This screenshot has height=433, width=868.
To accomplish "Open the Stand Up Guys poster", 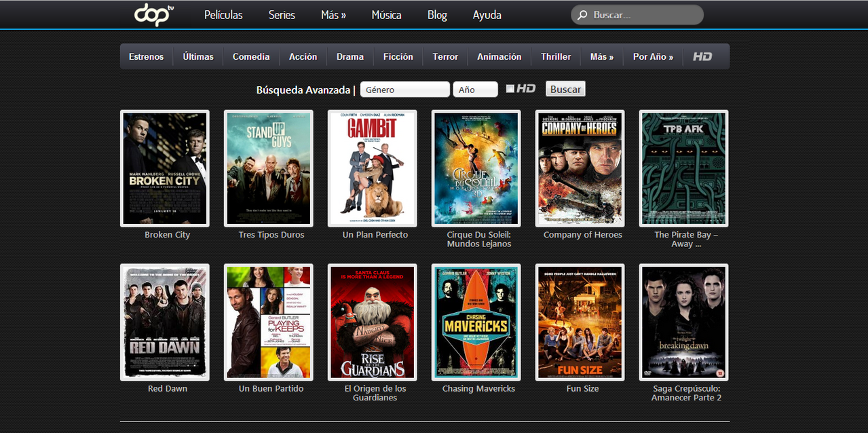I will (269, 168).
